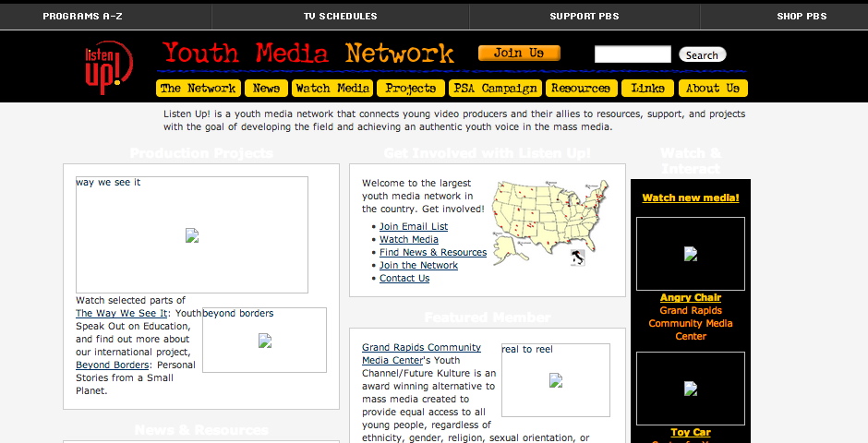Screen dimensions: 868x443
Task: Open the Projects tab
Action: pos(411,89)
